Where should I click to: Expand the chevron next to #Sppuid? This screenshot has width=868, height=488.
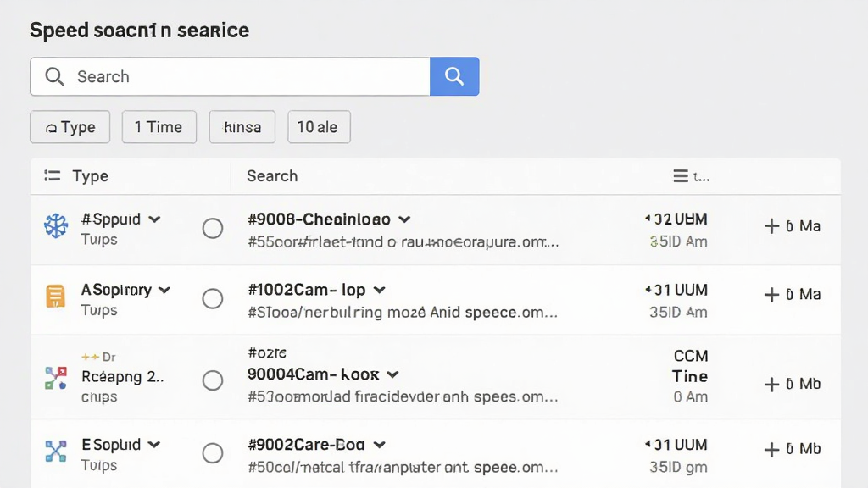[x=154, y=219]
